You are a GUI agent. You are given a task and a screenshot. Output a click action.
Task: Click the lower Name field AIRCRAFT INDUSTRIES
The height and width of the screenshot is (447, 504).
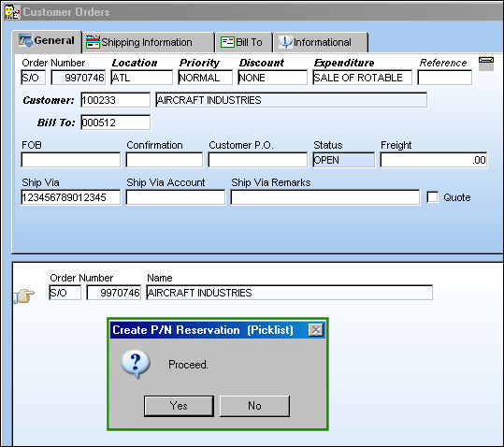pyautogui.click(x=289, y=293)
